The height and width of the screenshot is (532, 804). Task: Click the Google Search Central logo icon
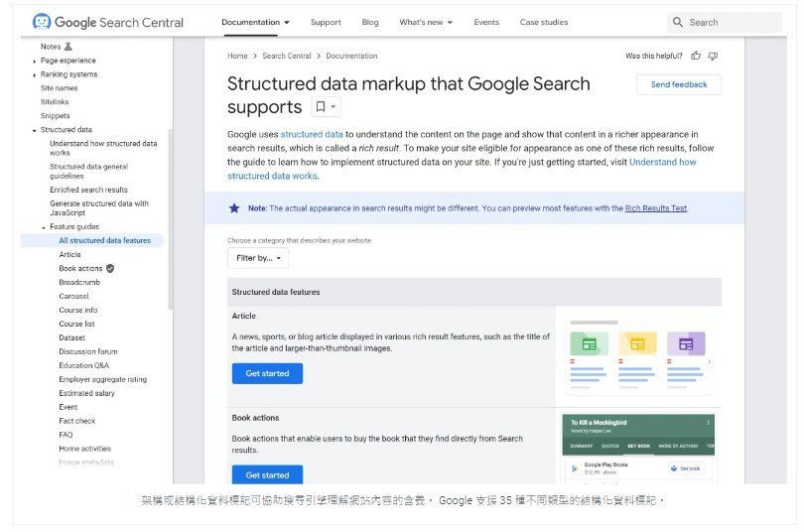click(42, 22)
